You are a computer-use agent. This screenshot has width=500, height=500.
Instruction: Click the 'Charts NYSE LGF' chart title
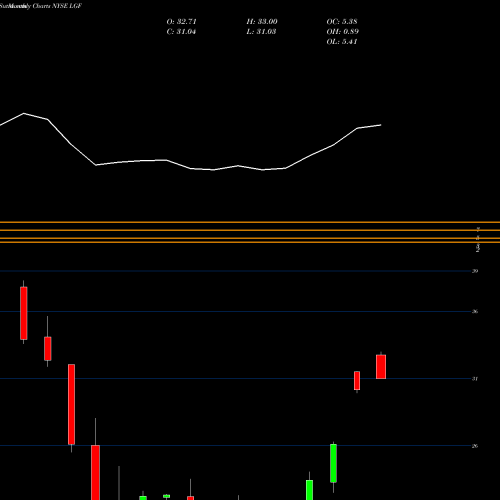(x=57, y=6)
